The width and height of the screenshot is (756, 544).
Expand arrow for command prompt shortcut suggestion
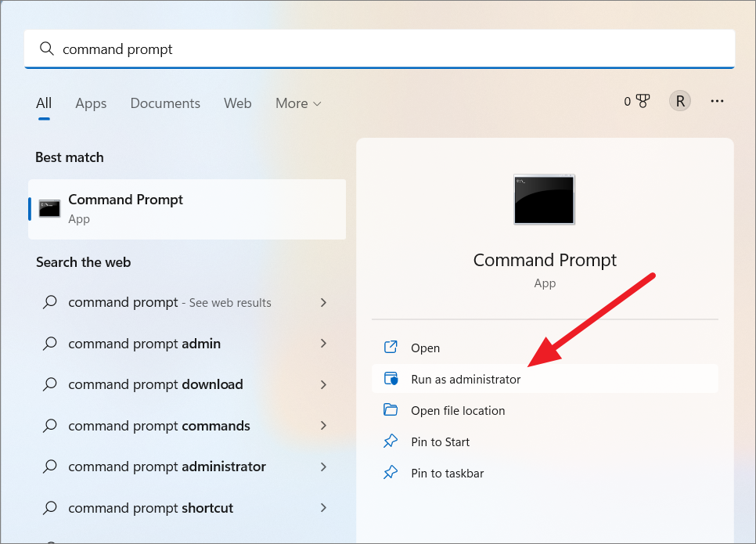(323, 508)
